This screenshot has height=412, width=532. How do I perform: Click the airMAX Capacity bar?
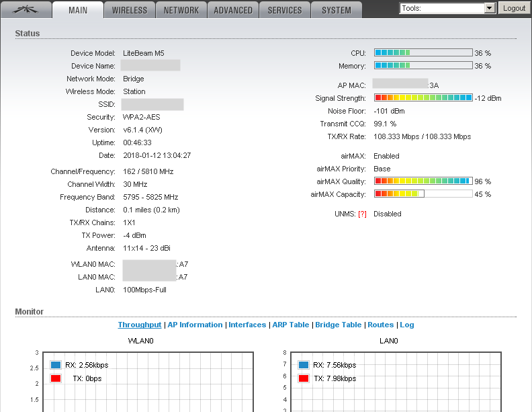click(x=423, y=194)
